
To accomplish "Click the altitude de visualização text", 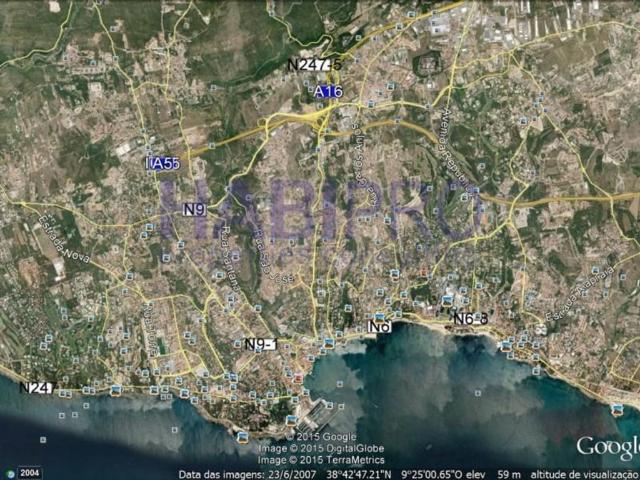I will tap(584, 474).
